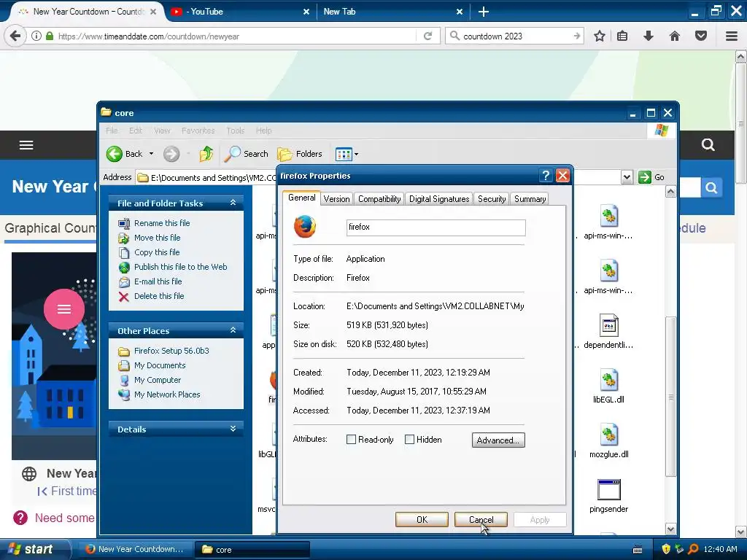Click the Firefox back arrow button
This screenshot has height=560, width=747.
(15, 36)
